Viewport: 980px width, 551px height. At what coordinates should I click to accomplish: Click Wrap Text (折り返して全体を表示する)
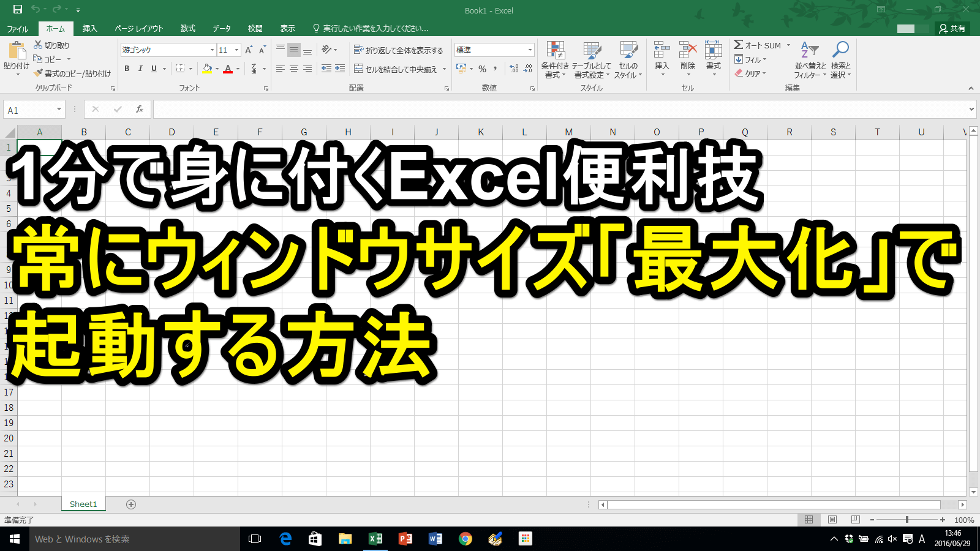pyautogui.click(x=398, y=50)
